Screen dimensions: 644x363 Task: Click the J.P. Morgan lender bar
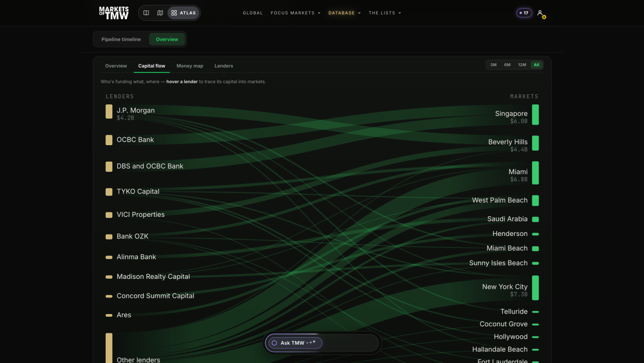point(109,111)
